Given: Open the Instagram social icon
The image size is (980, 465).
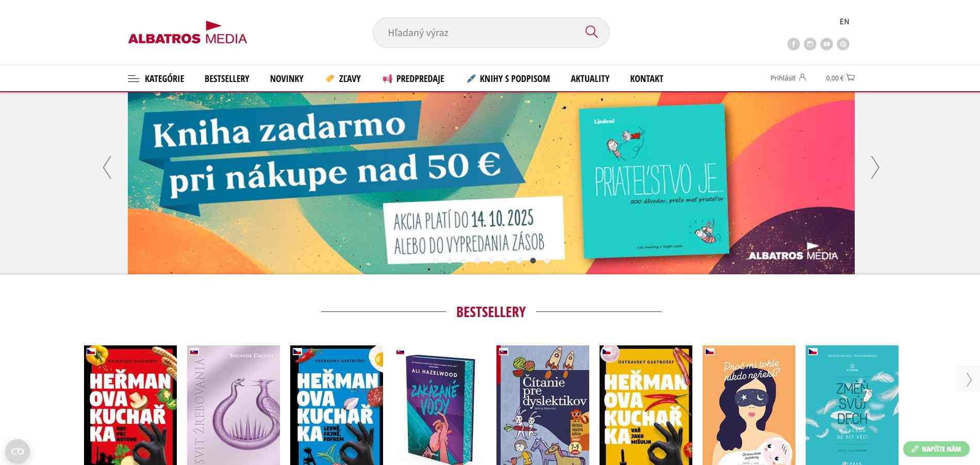Looking at the screenshot, I should click(x=810, y=44).
